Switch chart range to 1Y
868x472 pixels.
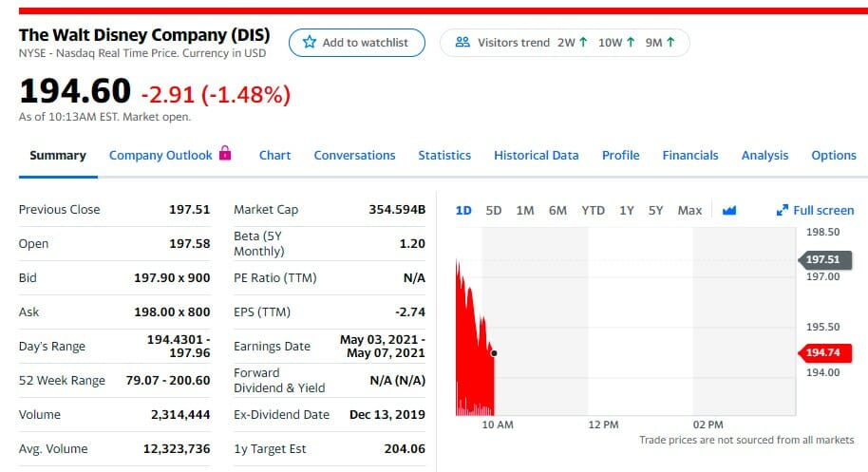tap(627, 210)
